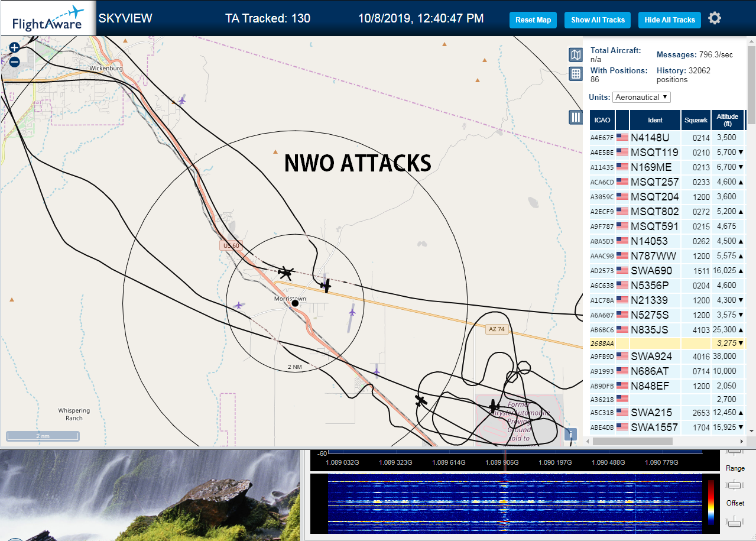This screenshot has width=756, height=541.
Task: Open the map info icon
Action: point(570,435)
